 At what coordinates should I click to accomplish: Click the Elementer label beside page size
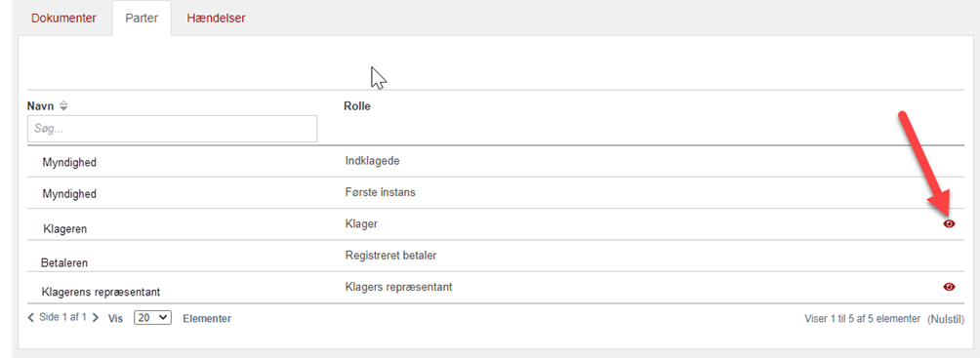207,319
